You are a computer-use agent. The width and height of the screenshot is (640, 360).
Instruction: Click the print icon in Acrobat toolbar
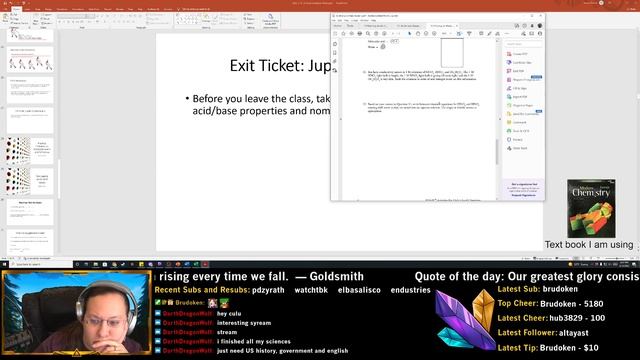(360, 33)
